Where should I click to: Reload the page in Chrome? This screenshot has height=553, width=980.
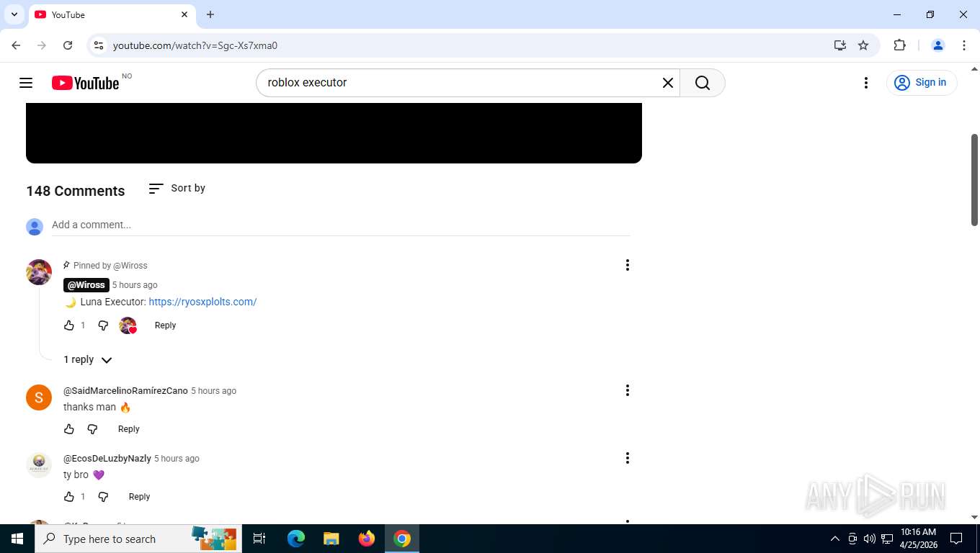[68, 45]
